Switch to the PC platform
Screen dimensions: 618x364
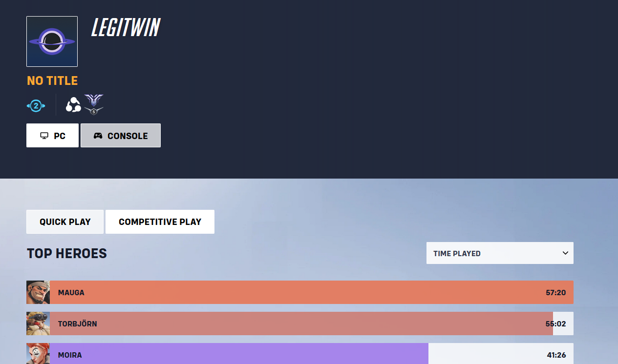coord(52,136)
